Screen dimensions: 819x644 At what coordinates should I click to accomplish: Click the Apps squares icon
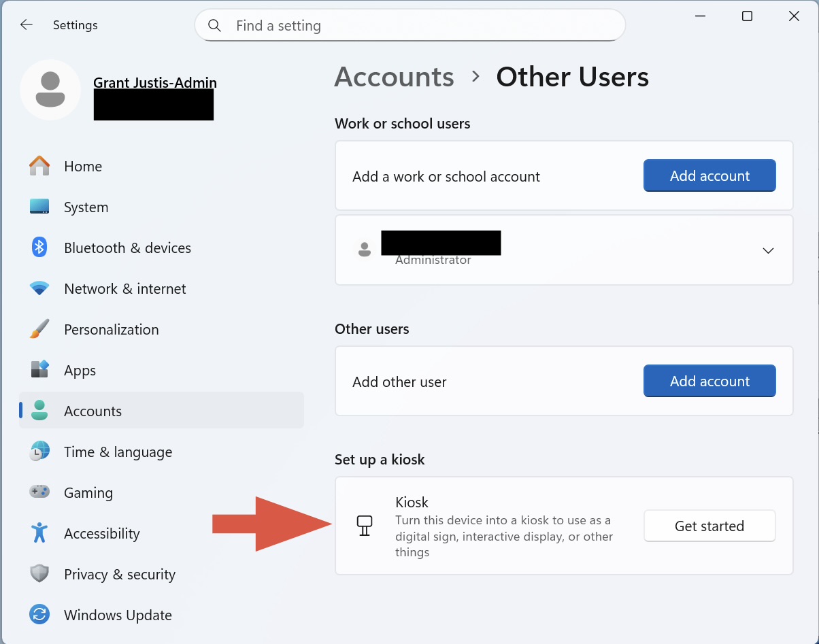tap(39, 370)
